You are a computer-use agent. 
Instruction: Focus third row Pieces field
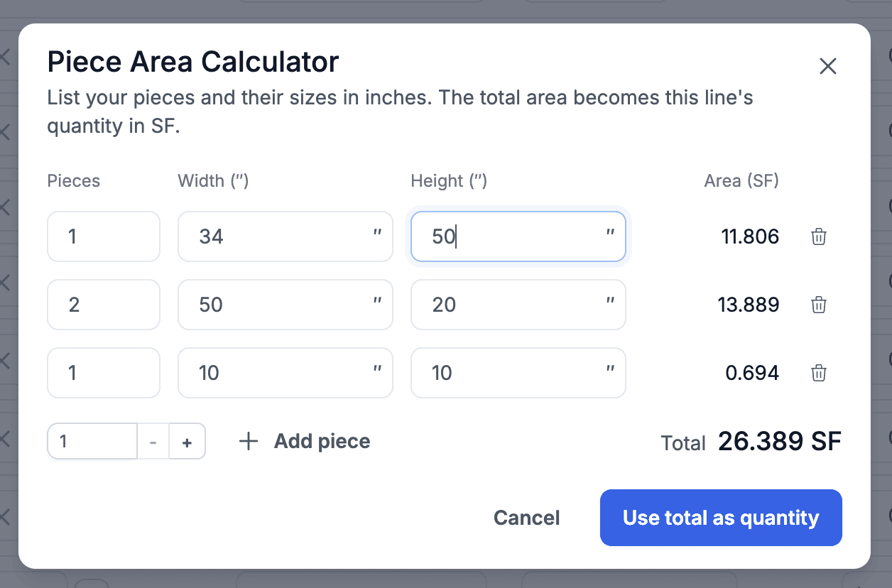point(104,373)
